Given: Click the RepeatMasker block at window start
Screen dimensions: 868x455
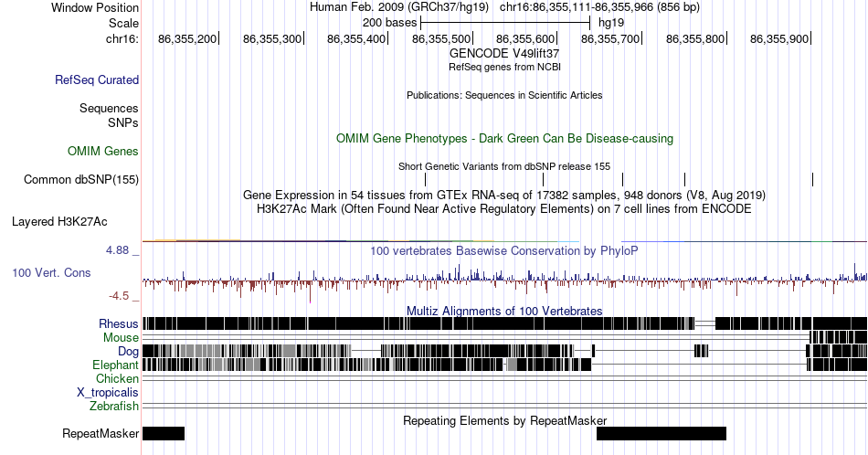Looking at the screenshot, I should (x=164, y=433).
